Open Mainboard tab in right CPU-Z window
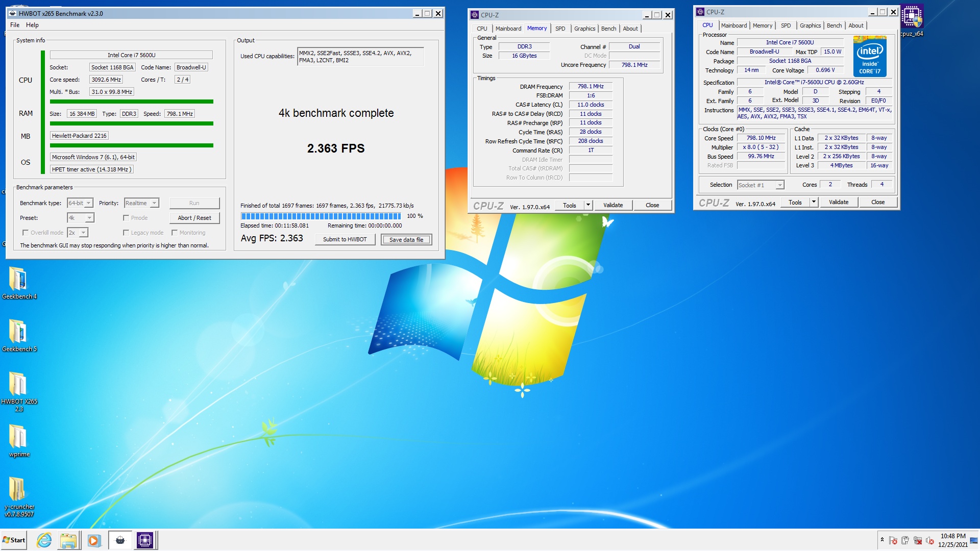The height and width of the screenshot is (551, 980). click(733, 26)
